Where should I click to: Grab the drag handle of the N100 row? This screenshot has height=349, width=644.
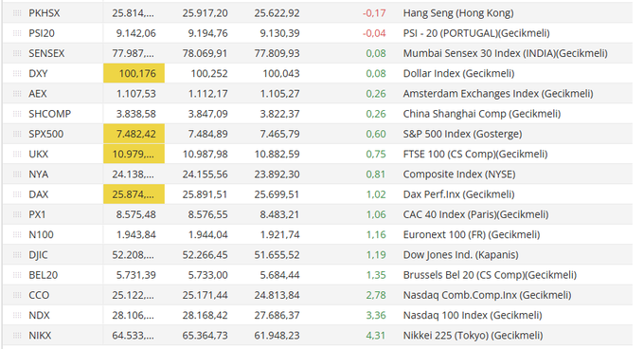coord(17,235)
